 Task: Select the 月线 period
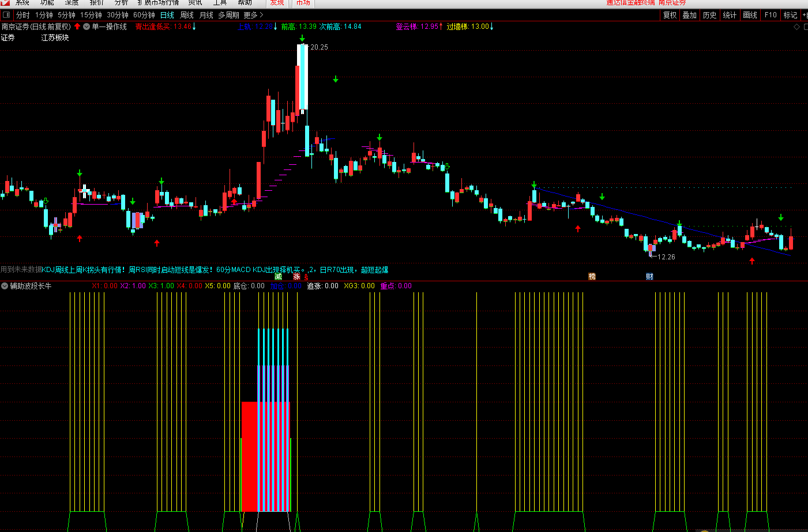[206, 15]
